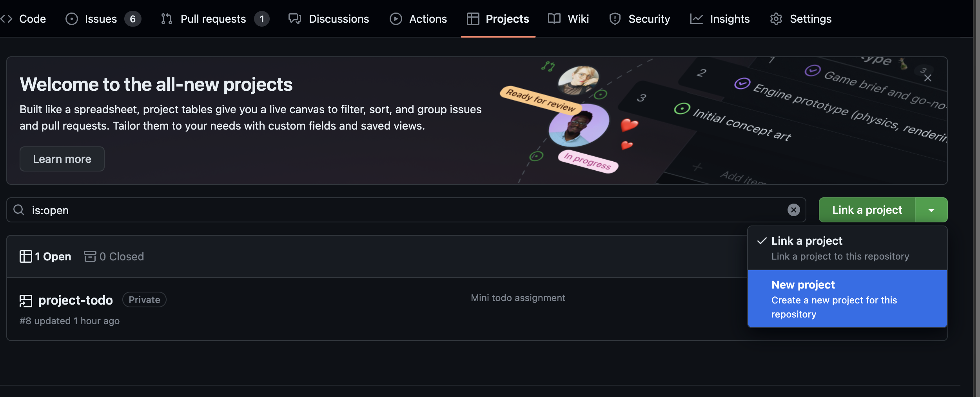Click the Issues count badge 6
980x397 pixels.
point(133,19)
